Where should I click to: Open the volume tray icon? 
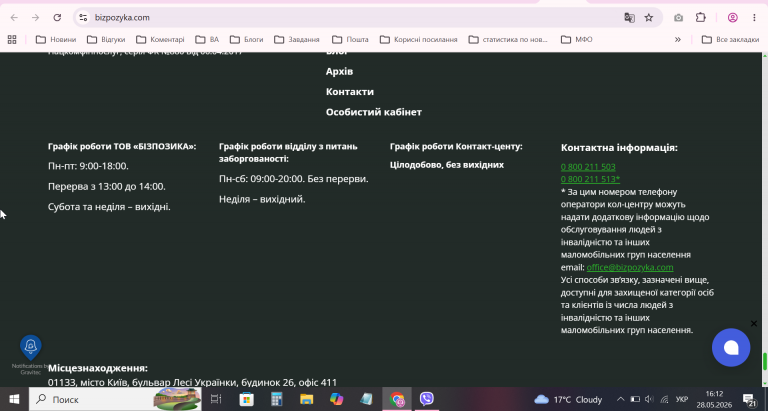(649, 399)
